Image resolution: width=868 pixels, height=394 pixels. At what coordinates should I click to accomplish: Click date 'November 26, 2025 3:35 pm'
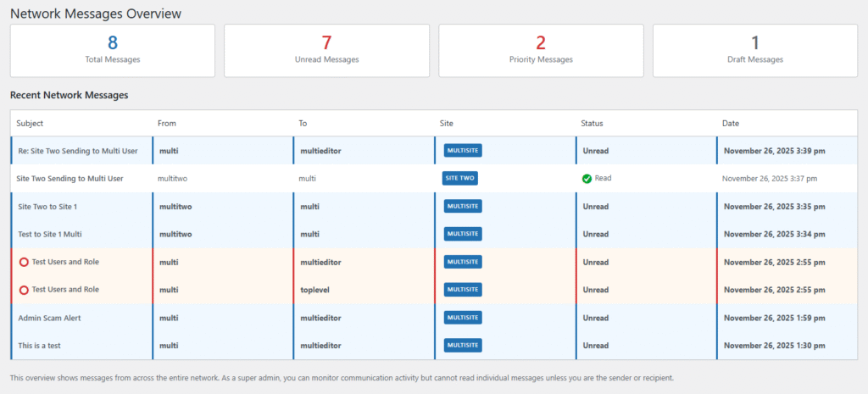click(x=775, y=207)
